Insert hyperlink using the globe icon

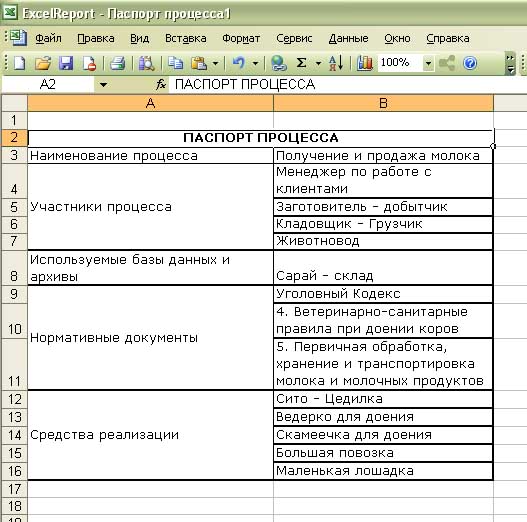pos(279,63)
